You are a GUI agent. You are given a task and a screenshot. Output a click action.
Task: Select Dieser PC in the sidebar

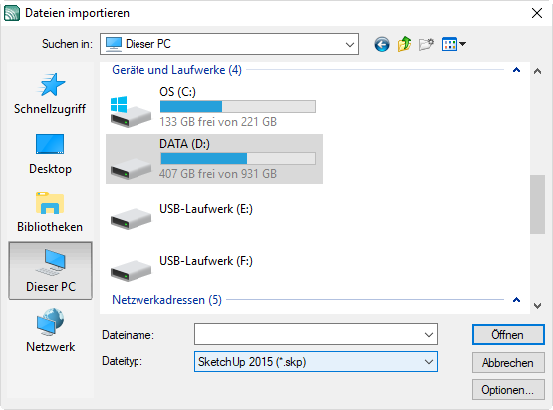pos(50,270)
